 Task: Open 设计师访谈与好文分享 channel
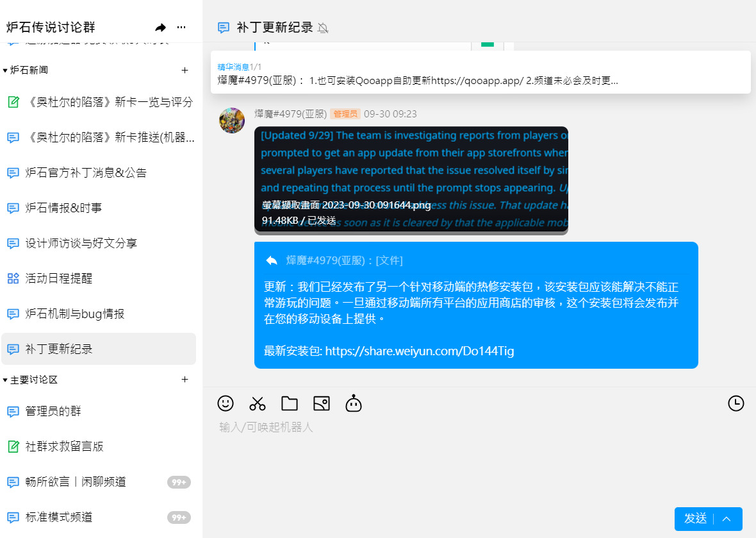[x=99, y=243]
